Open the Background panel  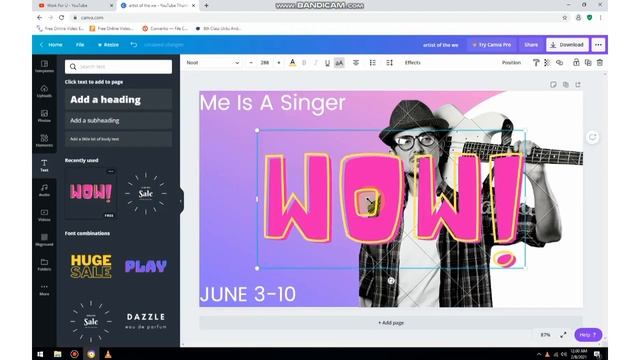pyautogui.click(x=44, y=240)
